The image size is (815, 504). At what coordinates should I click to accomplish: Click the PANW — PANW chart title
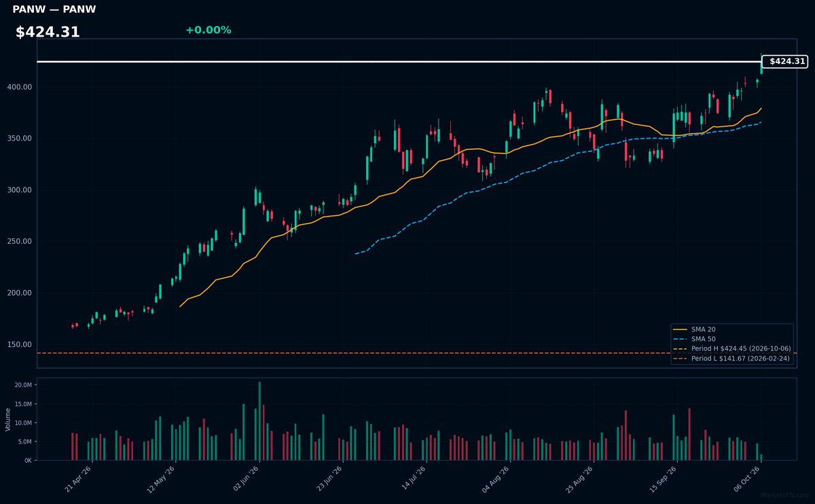pyautogui.click(x=54, y=10)
